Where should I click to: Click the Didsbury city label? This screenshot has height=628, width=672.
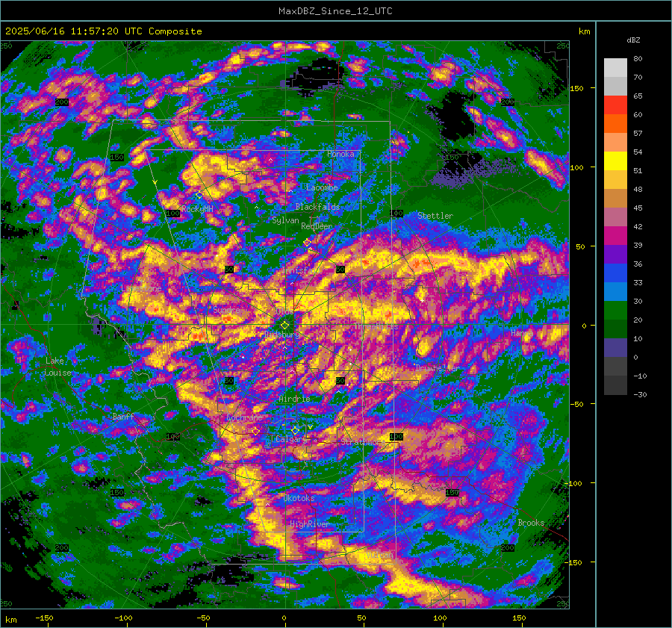282,335
